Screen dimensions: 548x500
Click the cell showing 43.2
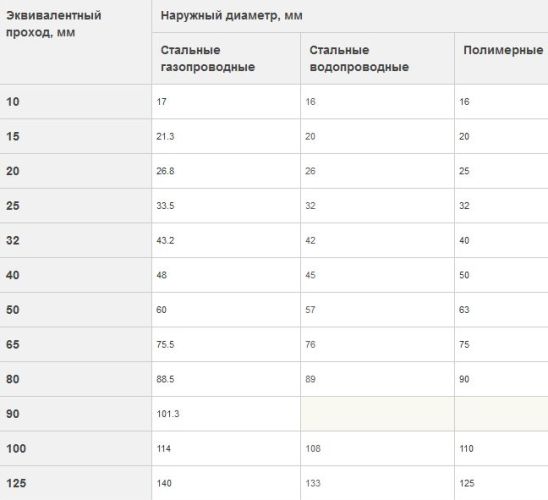(226, 240)
